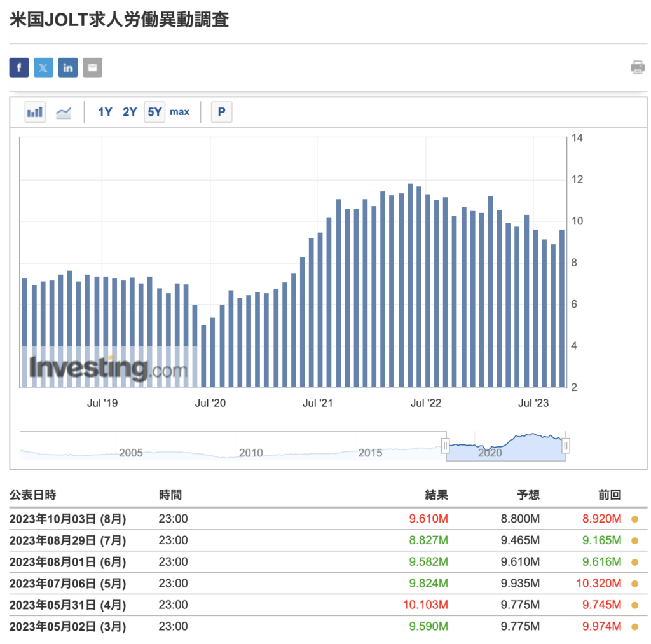Share on LinkedIn
651x644 pixels.
tap(68, 67)
